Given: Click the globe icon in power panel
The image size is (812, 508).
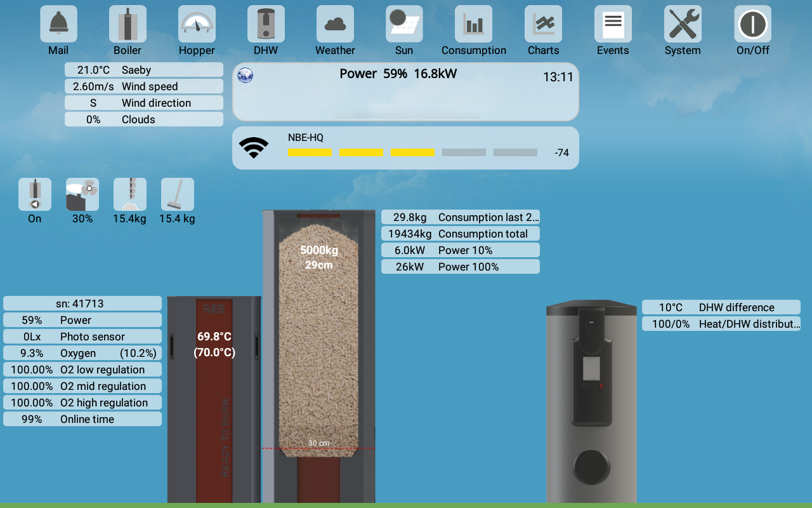Looking at the screenshot, I should coord(246,76).
